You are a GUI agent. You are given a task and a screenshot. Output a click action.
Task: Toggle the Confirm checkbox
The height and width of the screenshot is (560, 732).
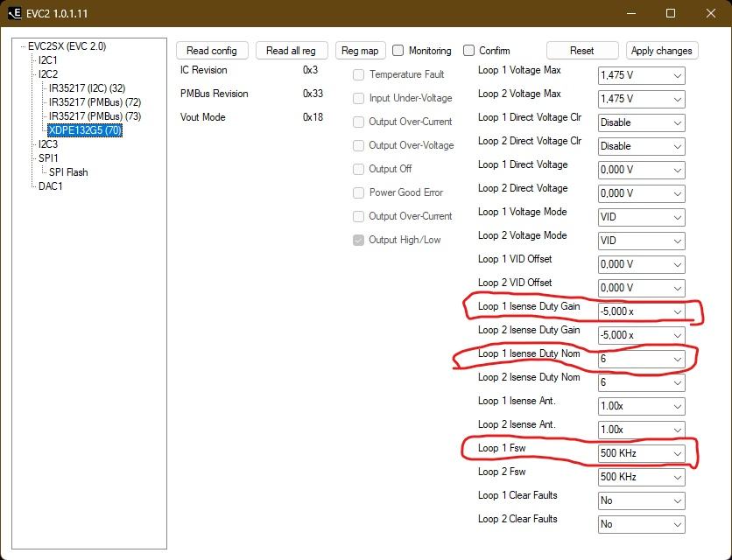pos(468,51)
